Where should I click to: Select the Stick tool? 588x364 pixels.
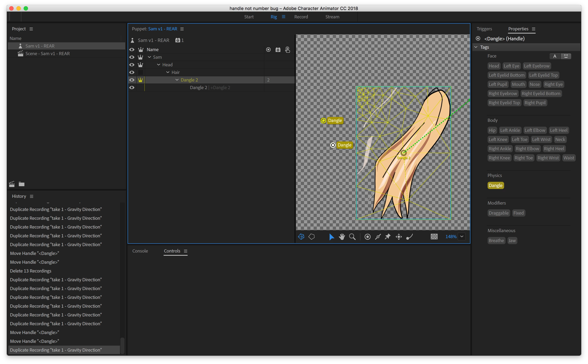pos(378,237)
